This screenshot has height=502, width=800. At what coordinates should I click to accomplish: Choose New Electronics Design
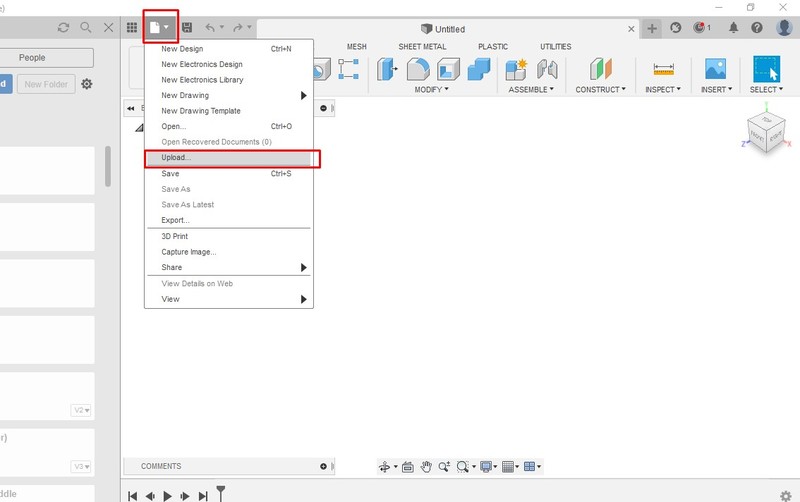[x=229, y=64]
